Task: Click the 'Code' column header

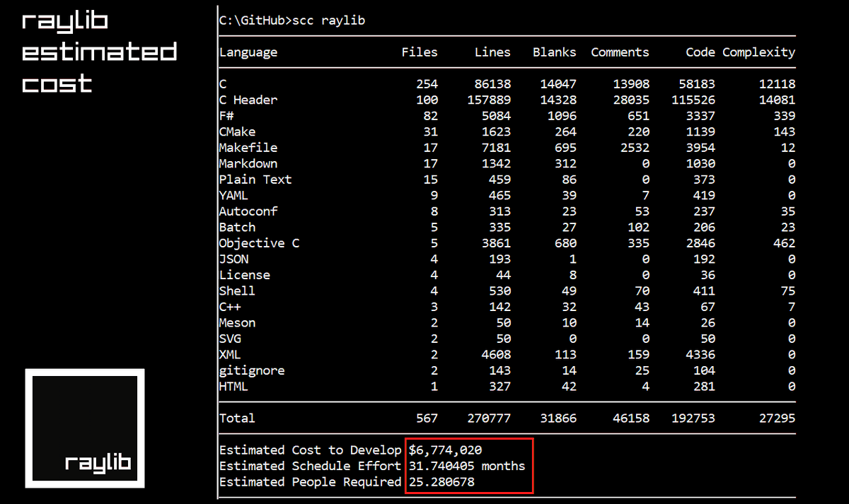Action: [x=700, y=52]
